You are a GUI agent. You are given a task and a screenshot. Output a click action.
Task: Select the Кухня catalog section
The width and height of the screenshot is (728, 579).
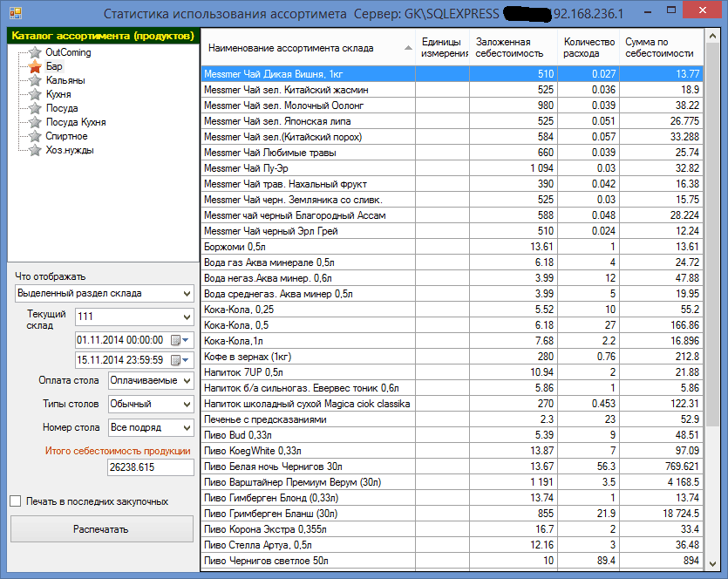pyautogui.click(x=58, y=94)
